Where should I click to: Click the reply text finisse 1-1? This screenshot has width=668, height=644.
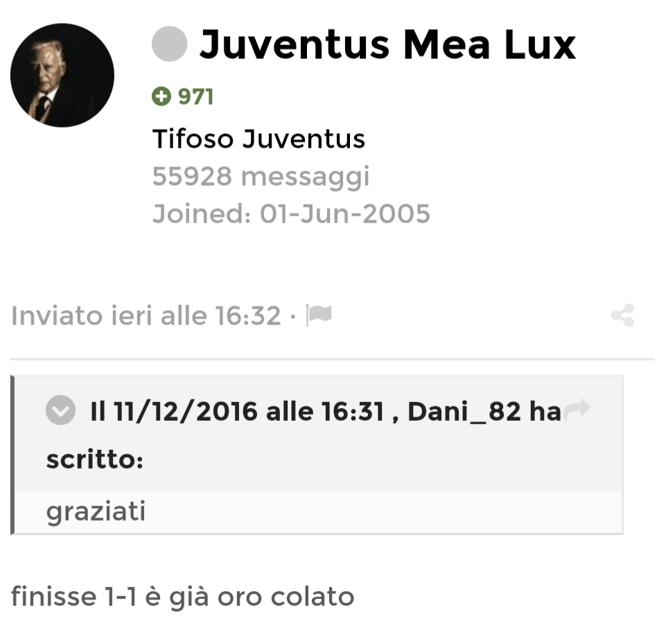pyautogui.click(x=183, y=596)
